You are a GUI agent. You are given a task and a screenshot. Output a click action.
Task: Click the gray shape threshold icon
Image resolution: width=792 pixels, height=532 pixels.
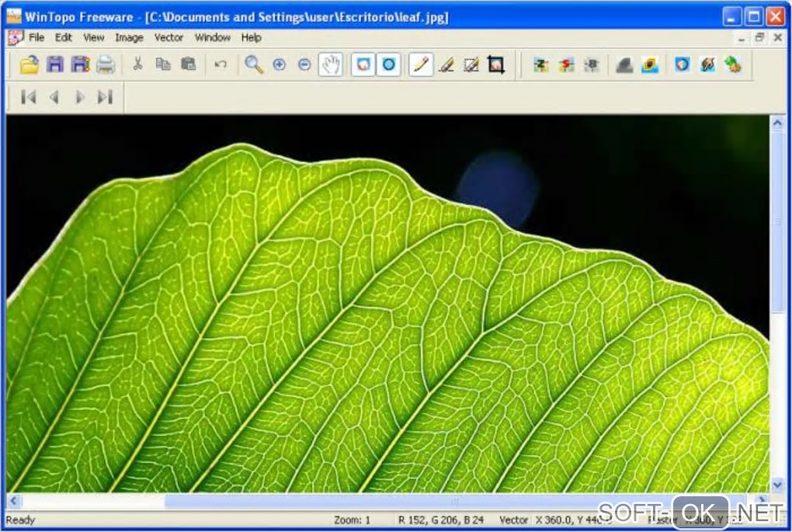[624, 64]
